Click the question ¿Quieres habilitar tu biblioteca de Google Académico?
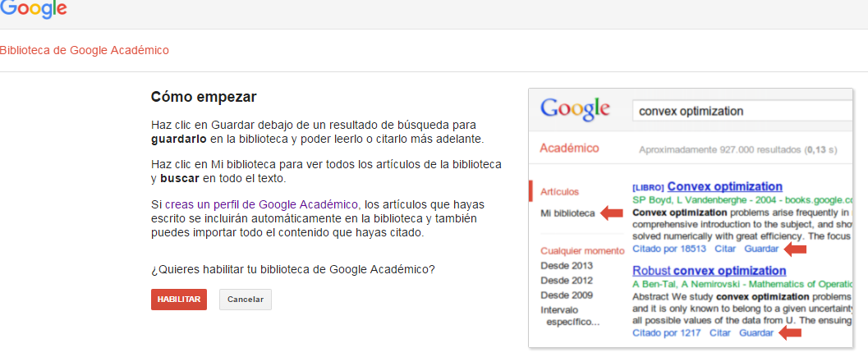This screenshot has width=868, height=357. coord(293,269)
